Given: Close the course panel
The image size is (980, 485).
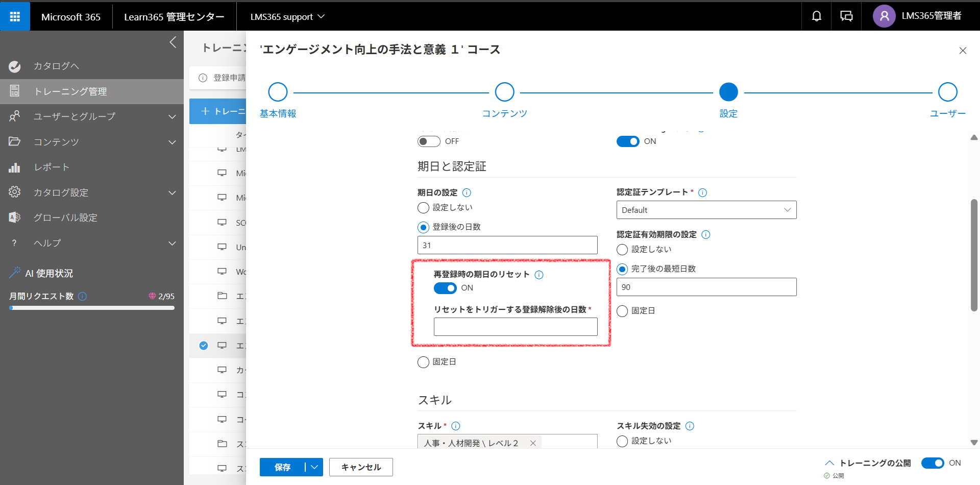Looking at the screenshot, I should point(963,51).
